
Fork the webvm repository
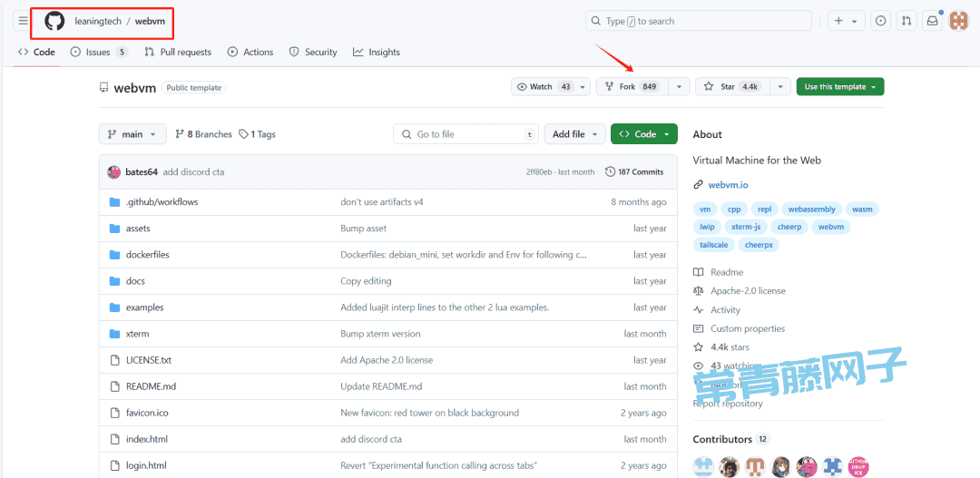pos(632,87)
